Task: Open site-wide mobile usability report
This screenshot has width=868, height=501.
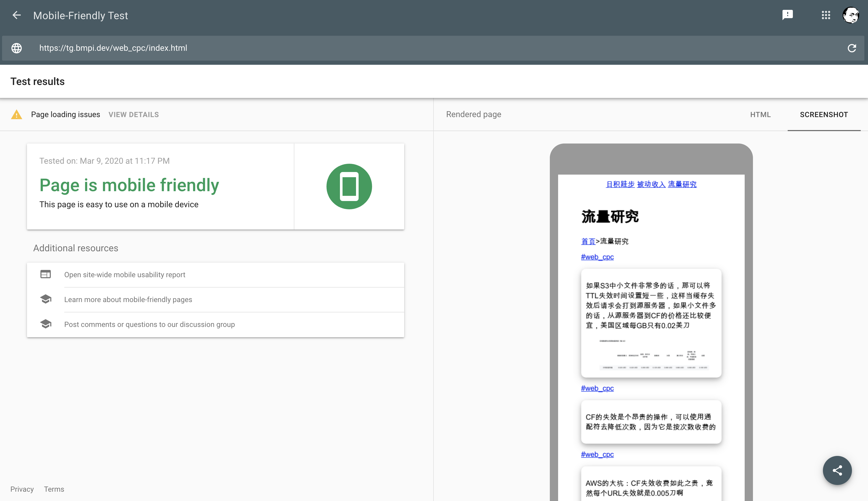Action: 125,275
